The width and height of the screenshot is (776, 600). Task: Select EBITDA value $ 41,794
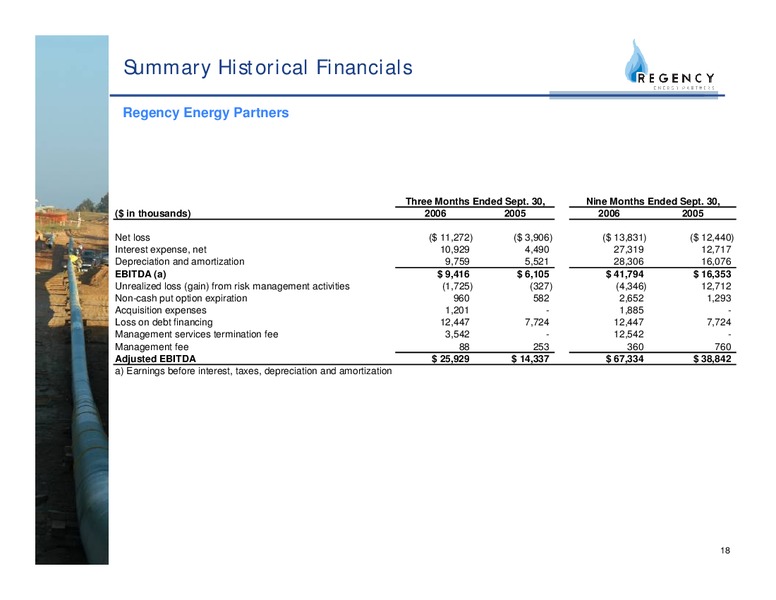[625, 274]
